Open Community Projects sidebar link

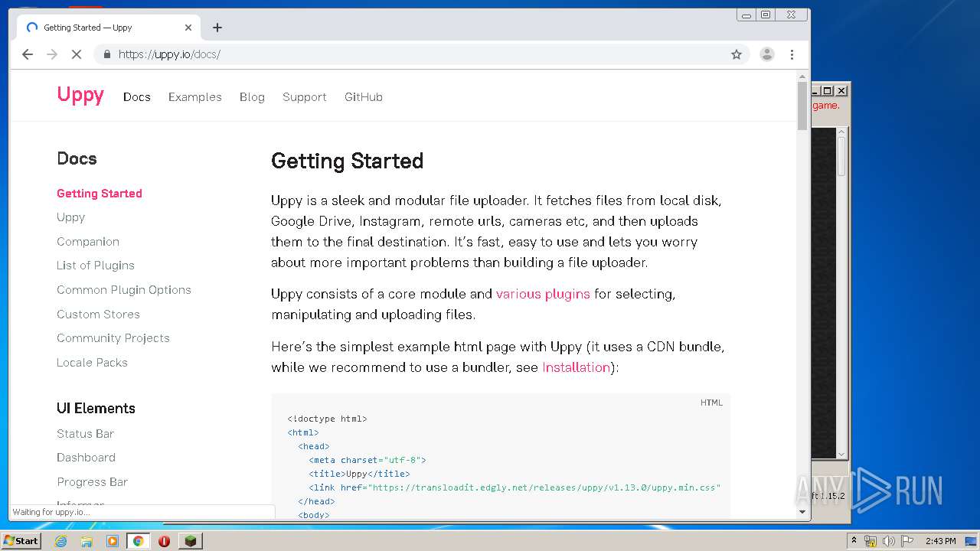click(x=113, y=338)
